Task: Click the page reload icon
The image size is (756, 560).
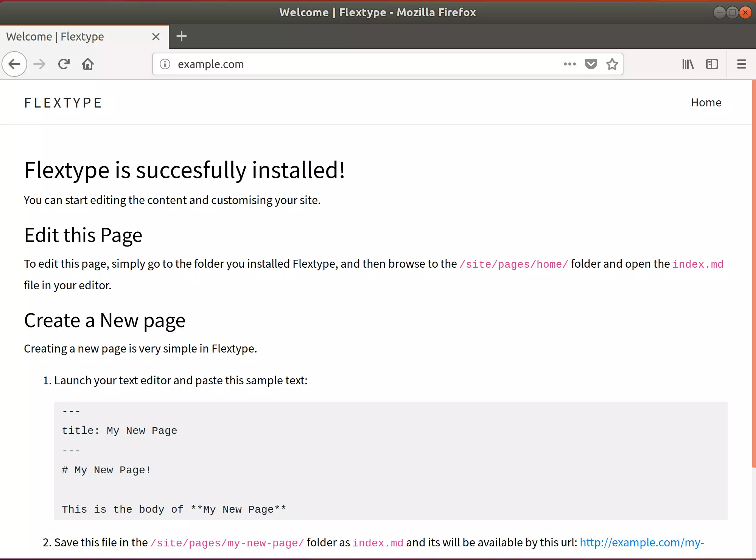Action: (64, 64)
